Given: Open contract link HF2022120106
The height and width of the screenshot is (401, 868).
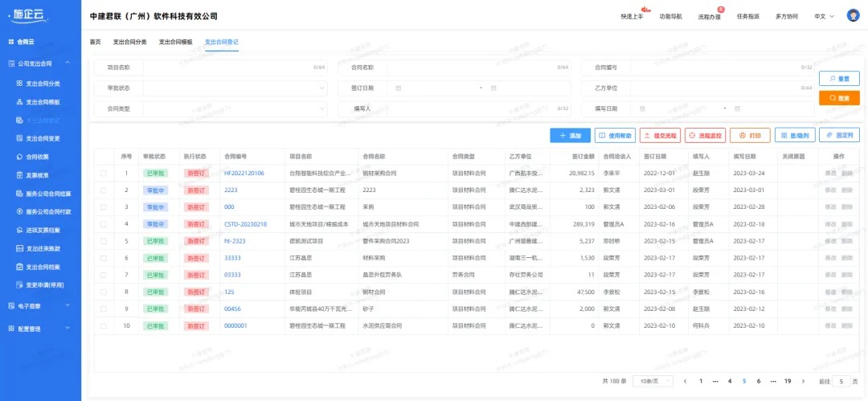Looking at the screenshot, I should click(x=244, y=174).
